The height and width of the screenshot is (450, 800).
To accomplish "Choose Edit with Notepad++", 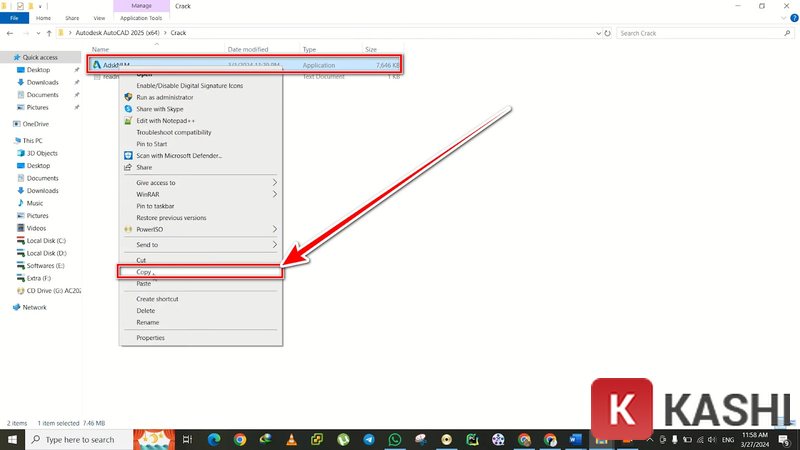I will click(x=201, y=121).
